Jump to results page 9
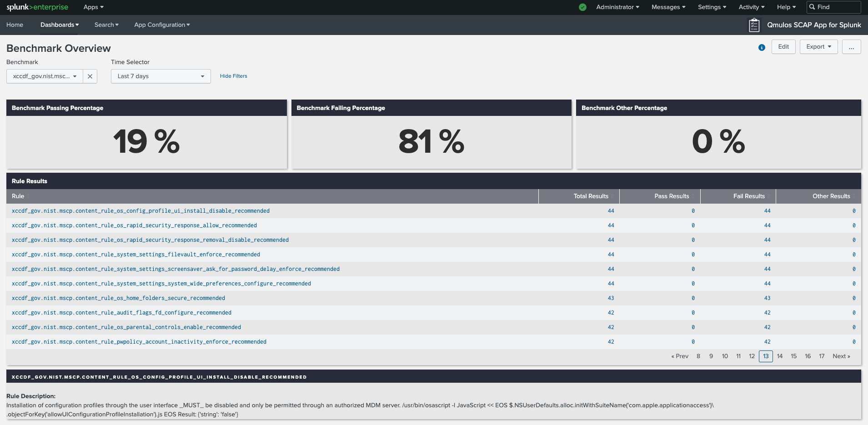This screenshot has height=425, width=868. (x=711, y=356)
